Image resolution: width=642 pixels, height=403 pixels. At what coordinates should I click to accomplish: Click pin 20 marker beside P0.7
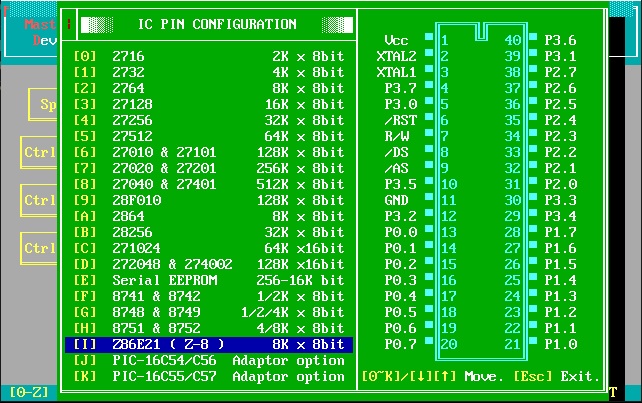(x=429, y=340)
